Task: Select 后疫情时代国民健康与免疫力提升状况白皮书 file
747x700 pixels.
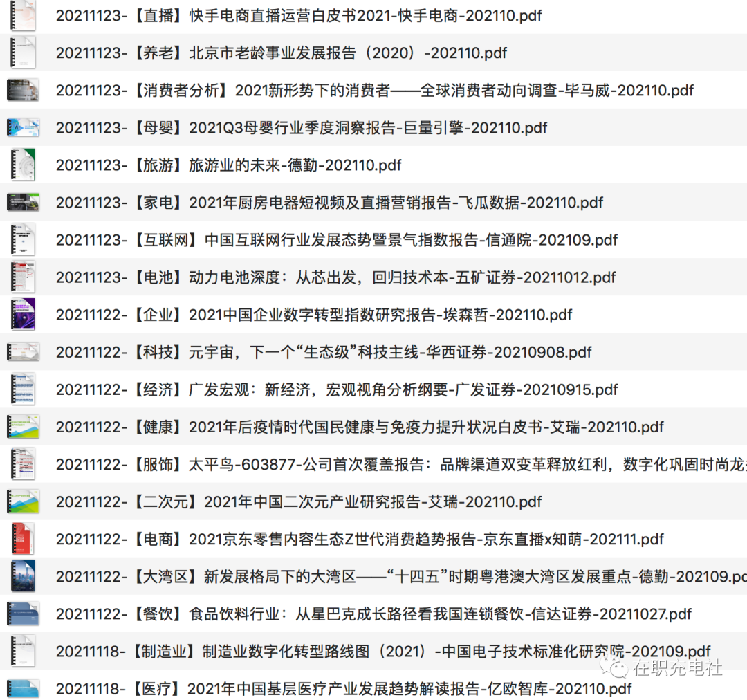Action: 360,427
